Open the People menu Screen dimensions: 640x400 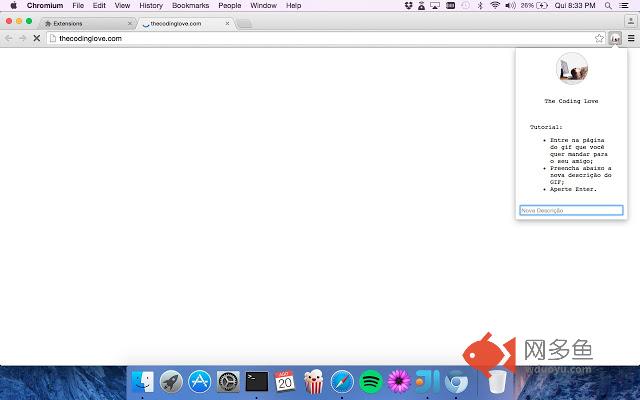pos(230,5)
